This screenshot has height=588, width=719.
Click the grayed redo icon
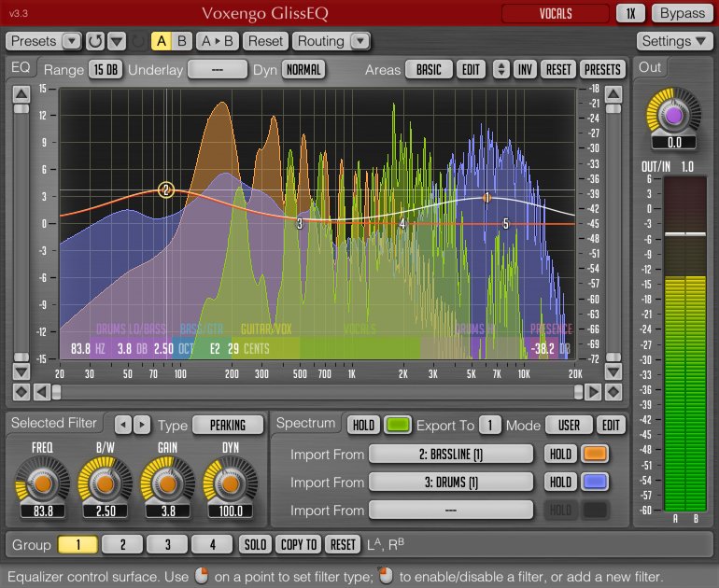[137, 42]
